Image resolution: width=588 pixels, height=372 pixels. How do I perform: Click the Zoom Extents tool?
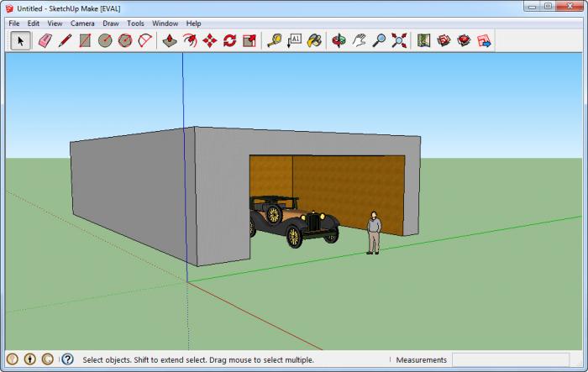pyautogui.click(x=399, y=40)
